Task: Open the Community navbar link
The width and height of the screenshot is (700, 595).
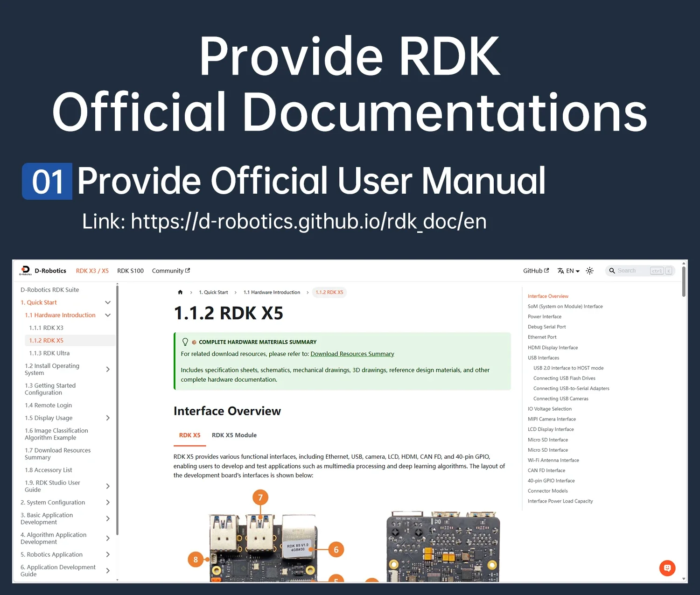Action: [x=171, y=271]
